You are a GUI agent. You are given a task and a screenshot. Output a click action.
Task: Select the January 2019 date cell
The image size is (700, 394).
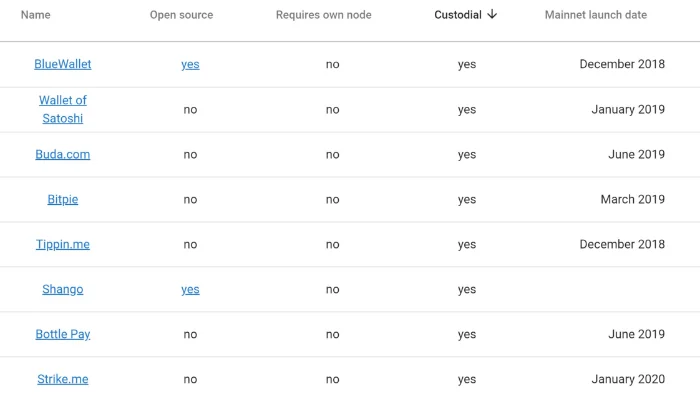[x=628, y=109]
